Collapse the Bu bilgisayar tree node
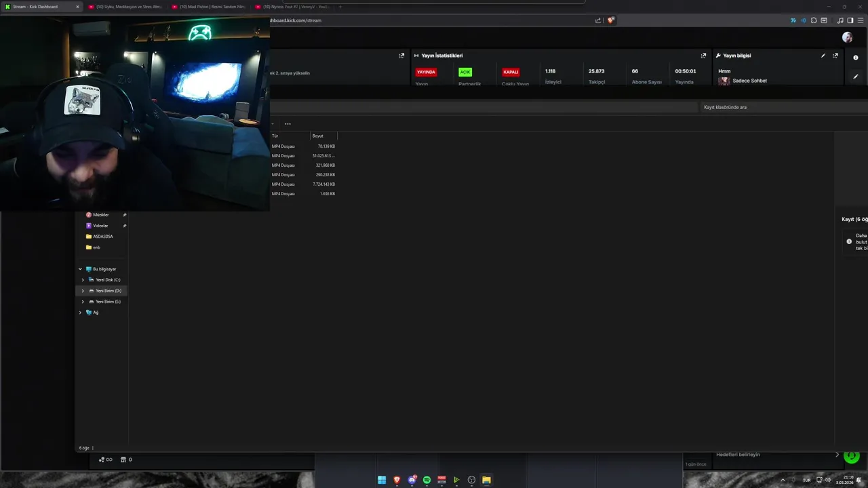The width and height of the screenshot is (868, 488). [x=80, y=269]
